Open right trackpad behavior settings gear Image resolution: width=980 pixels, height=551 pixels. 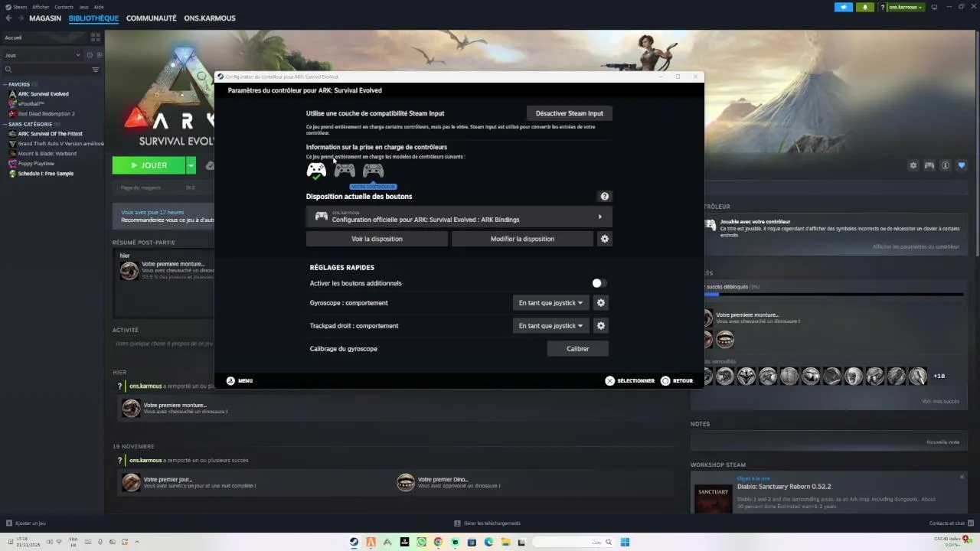[x=601, y=326]
